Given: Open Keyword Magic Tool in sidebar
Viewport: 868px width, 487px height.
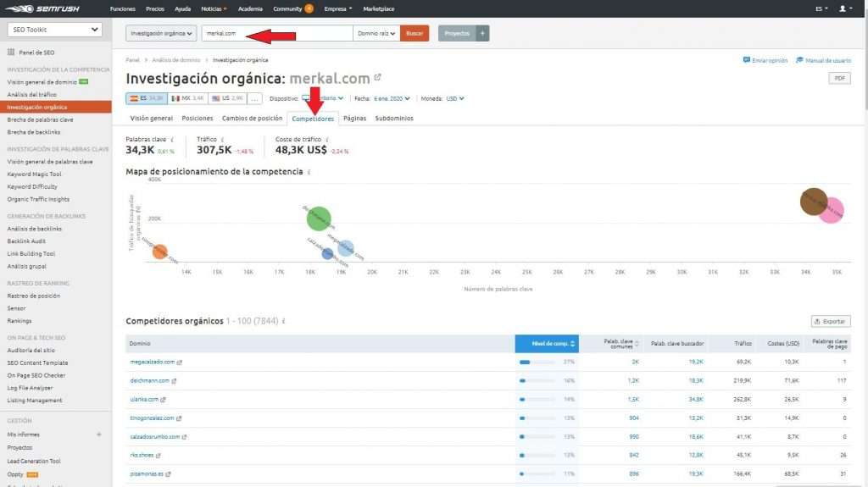Looking at the screenshot, I should click(x=34, y=174).
